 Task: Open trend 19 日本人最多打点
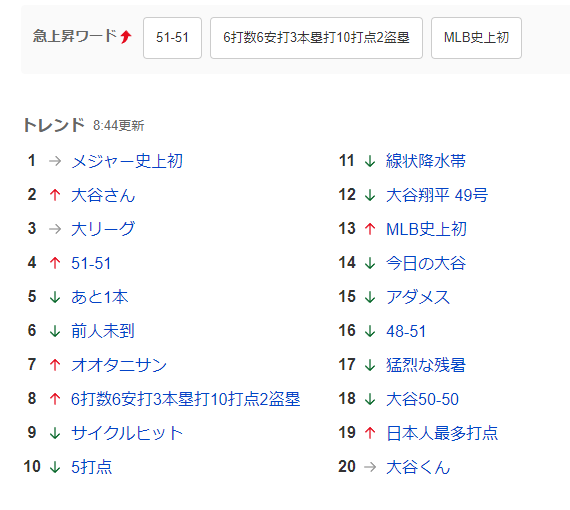coord(442,433)
